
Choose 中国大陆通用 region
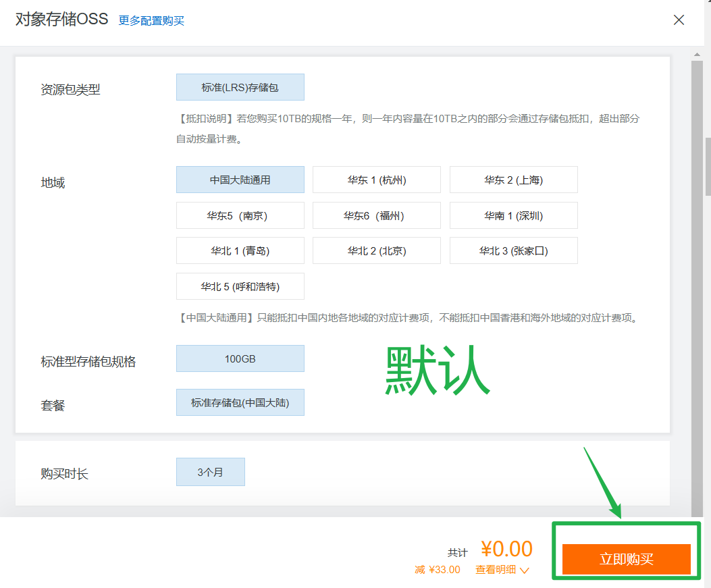[x=240, y=180]
